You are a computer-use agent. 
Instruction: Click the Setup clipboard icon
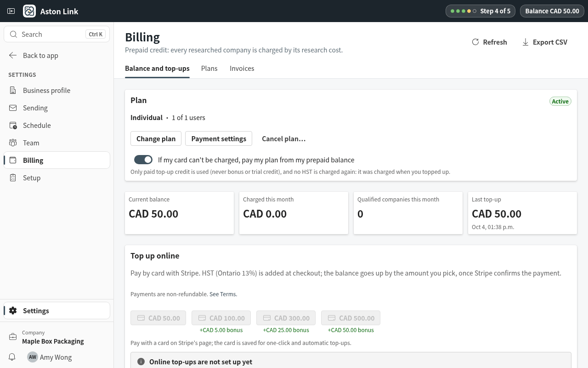point(13,178)
